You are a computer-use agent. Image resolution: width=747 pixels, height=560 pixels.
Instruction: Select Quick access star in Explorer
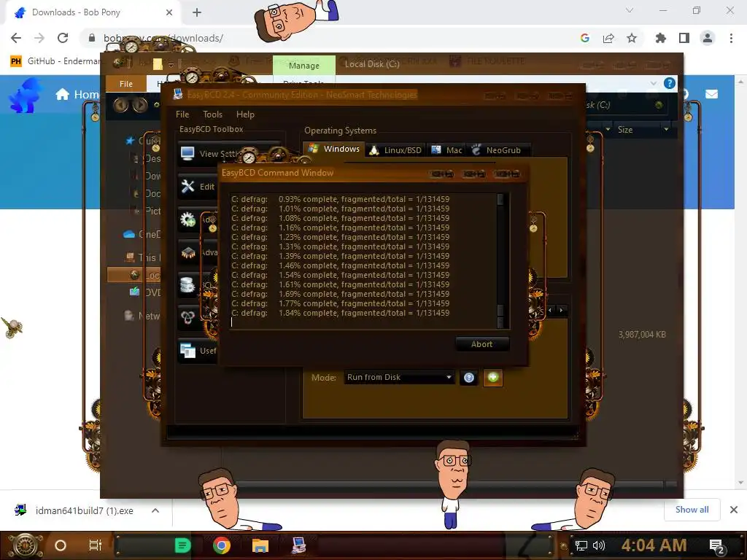click(x=130, y=141)
